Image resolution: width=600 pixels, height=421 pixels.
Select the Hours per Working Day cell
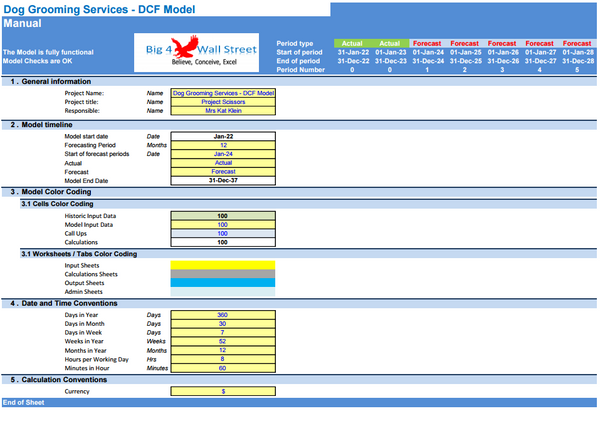223,359
